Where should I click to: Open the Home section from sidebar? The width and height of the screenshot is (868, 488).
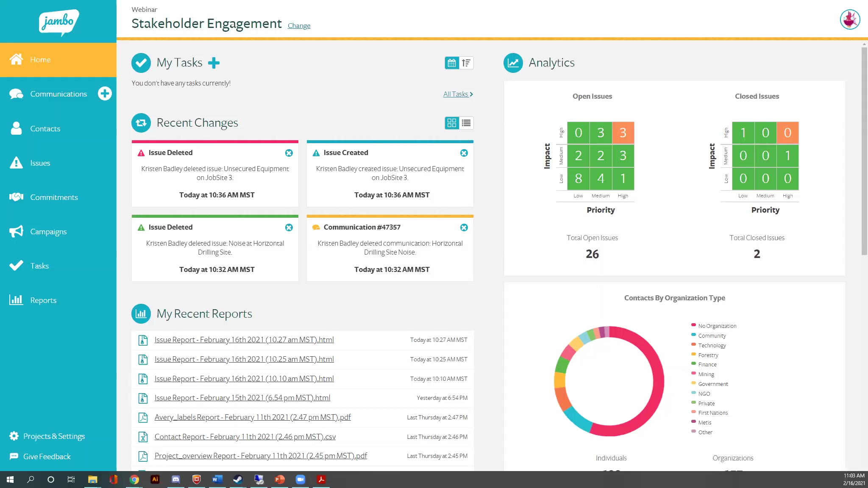tap(40, 59)
